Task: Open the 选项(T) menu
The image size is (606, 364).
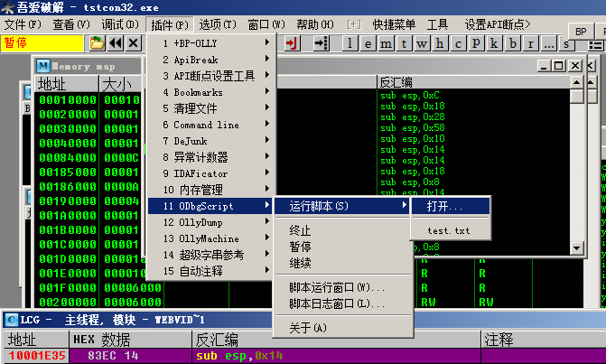Action: [x=218, y=24]
